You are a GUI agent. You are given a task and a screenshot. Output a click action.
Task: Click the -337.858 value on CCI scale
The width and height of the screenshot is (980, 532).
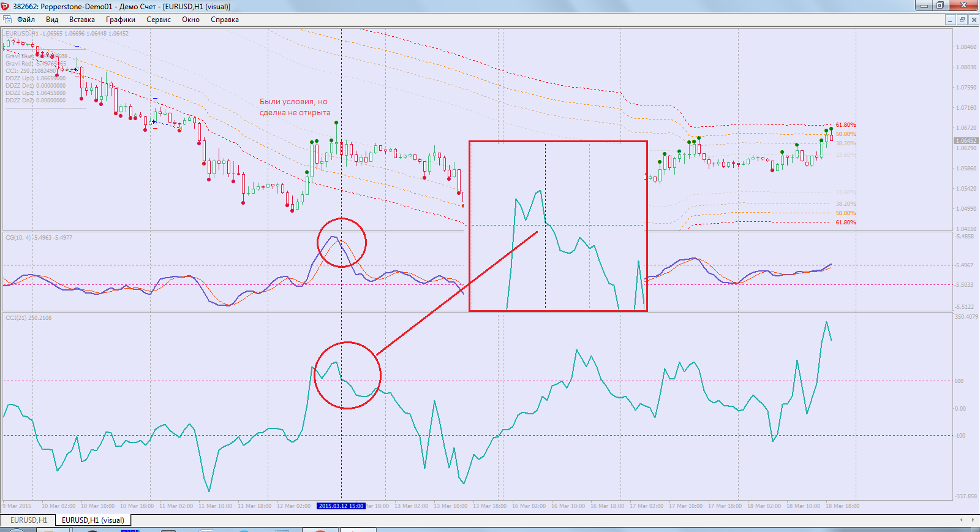pos(967,496)
